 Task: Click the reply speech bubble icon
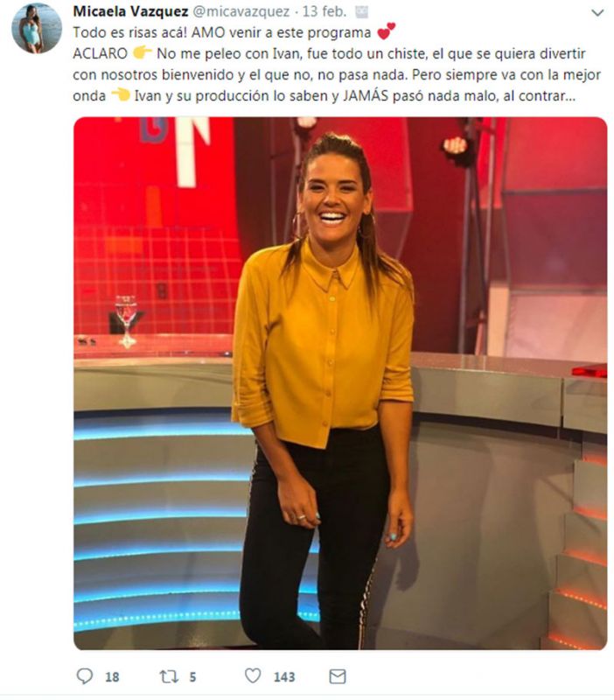point(85,675)
